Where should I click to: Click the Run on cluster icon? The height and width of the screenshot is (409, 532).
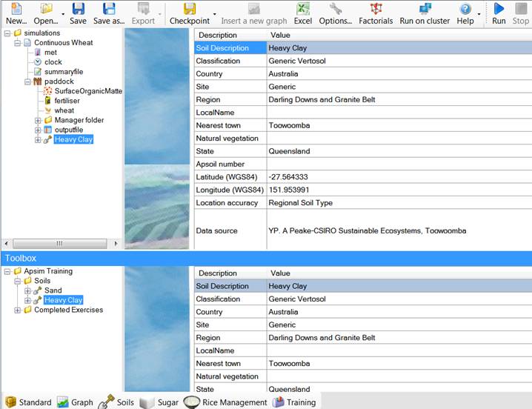click(425, 9)
